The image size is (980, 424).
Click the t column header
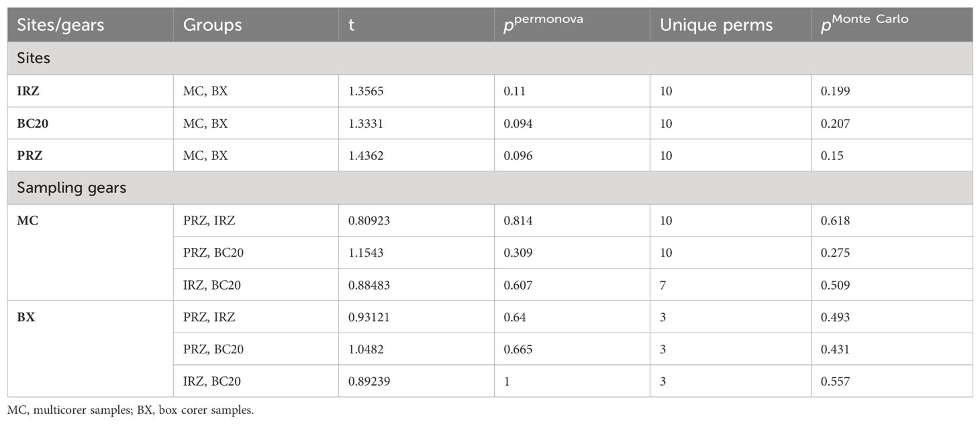(x=351, y=26)
